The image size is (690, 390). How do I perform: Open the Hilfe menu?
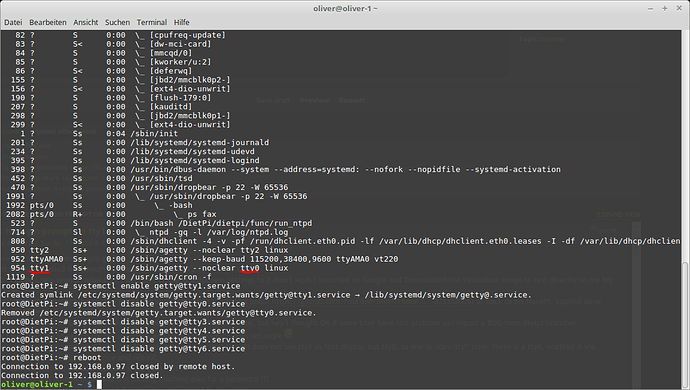pyautogui.click(x=181, y=22)
